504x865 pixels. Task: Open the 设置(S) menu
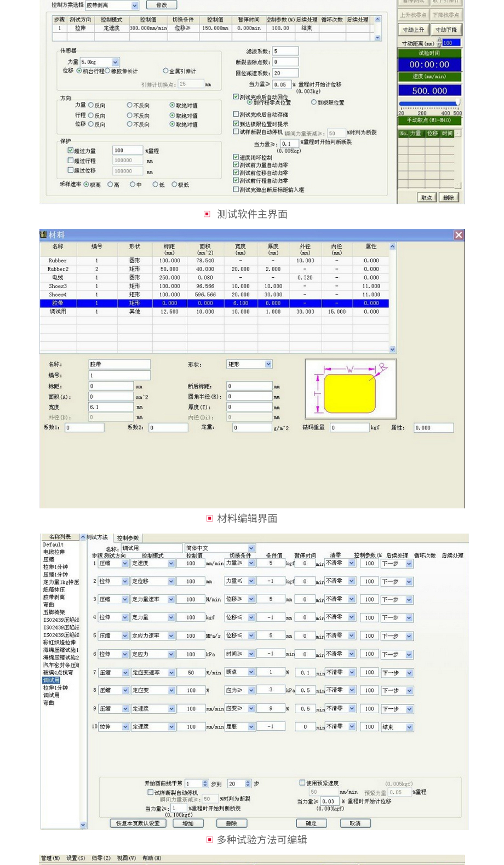(x=76, y=858)
